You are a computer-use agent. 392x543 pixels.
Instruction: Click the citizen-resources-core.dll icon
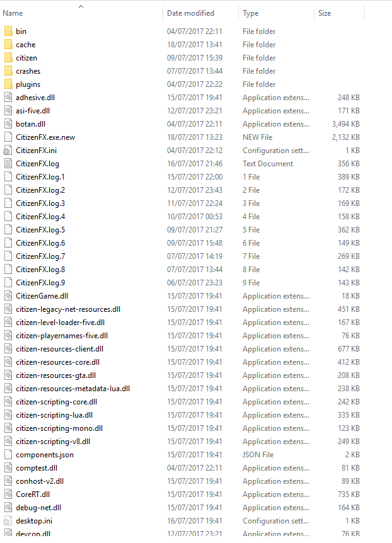[8, 362]
